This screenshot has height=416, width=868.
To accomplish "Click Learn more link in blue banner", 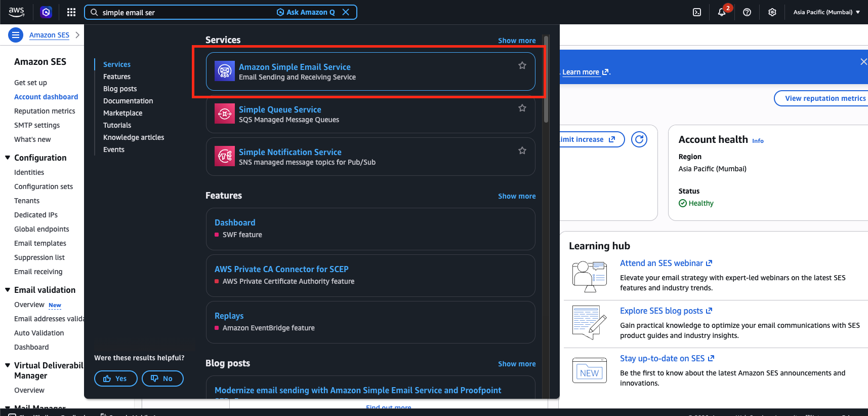I will coord(585,72).
